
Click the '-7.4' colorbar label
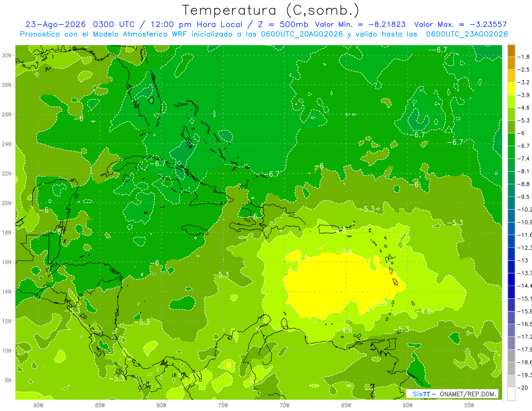[524, 159]
